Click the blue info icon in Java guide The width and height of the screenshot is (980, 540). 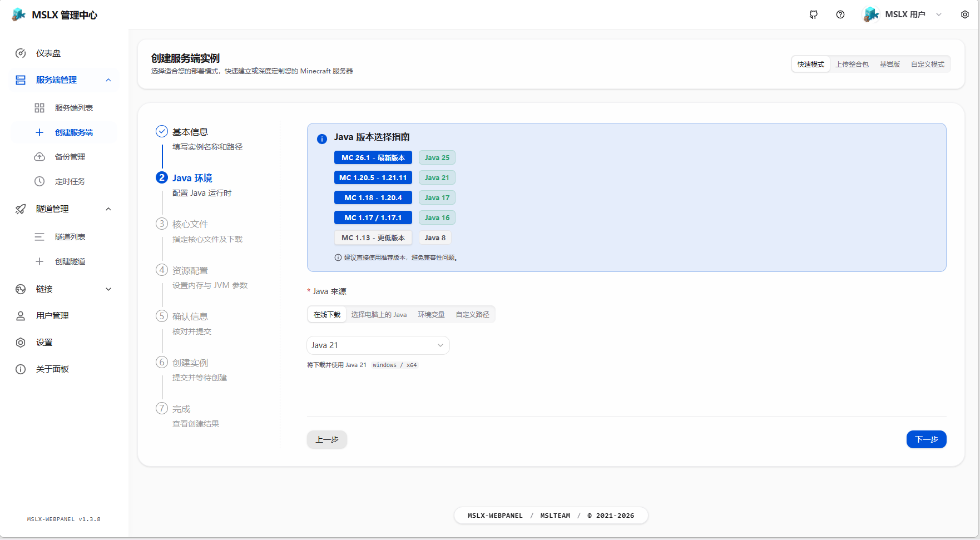tap(322, 139)
